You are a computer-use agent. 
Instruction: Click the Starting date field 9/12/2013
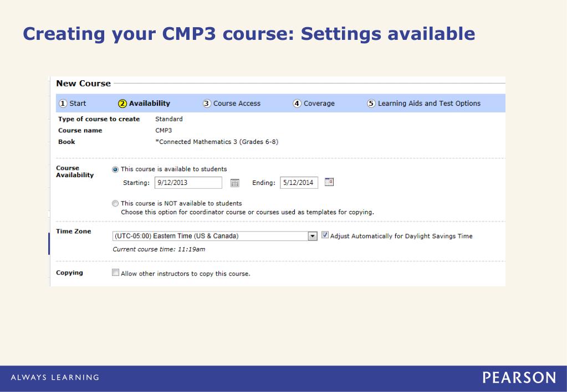[188, 183]
